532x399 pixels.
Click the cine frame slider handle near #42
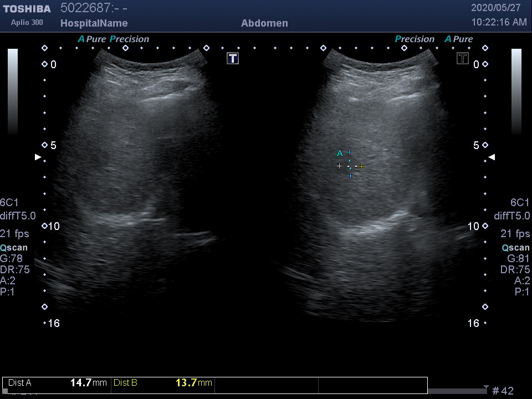[486, 387]
